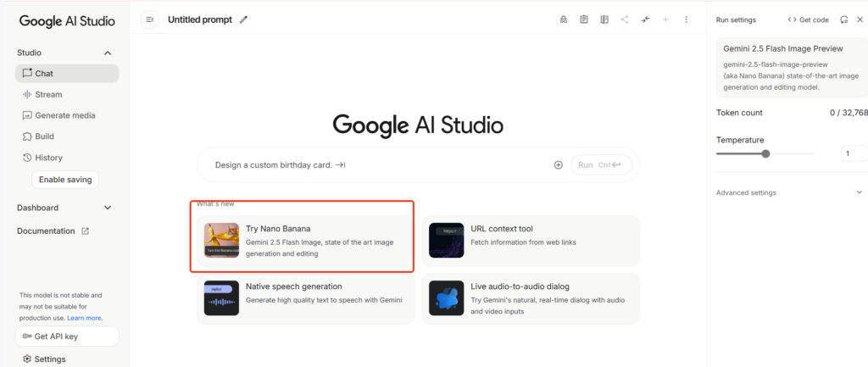Open the Build section in sidebar
Screen dimensions: 868x367
pyautogui.click(x=67, y=136)
